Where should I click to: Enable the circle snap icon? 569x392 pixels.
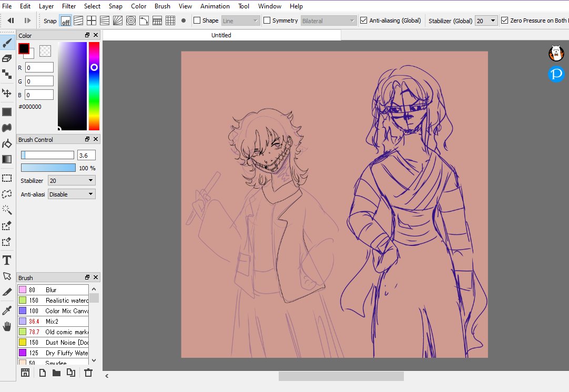click(131, 20)
